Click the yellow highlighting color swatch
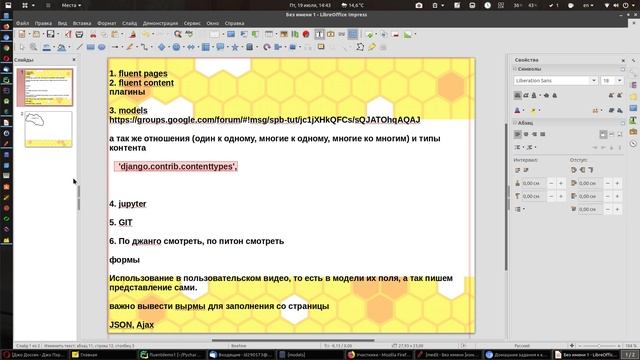 click(x=533, y=111)
